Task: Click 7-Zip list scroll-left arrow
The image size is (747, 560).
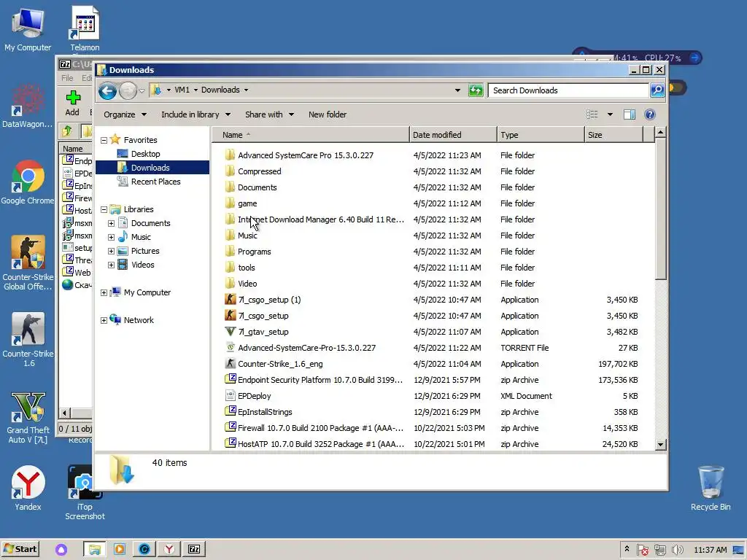Action: coord(65,413)
